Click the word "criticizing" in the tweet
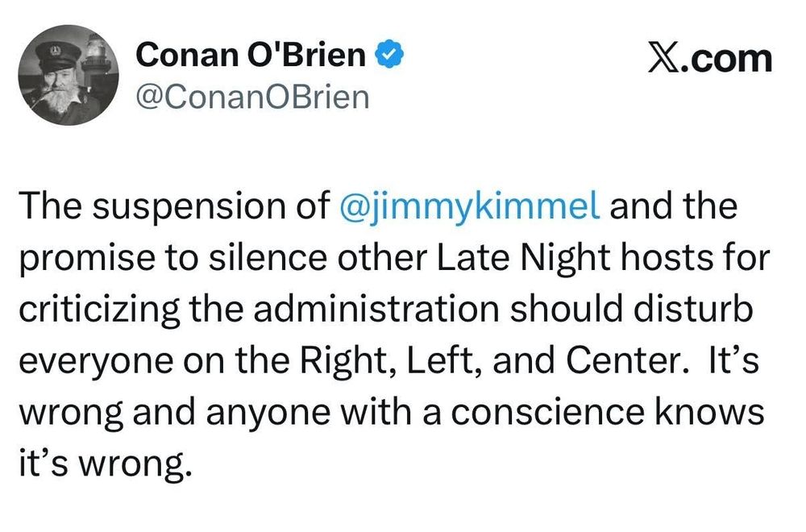The width and height of the screenshot is (806, 532). coord(93,310)
